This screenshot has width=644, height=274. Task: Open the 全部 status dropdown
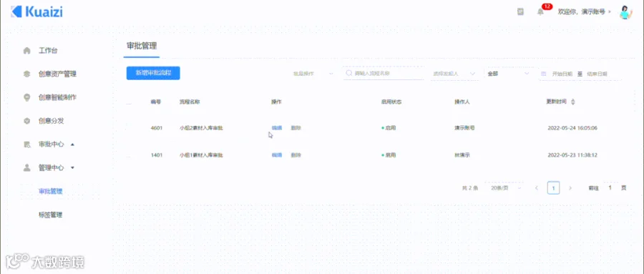pyautogui.click(x=509, y=74)
